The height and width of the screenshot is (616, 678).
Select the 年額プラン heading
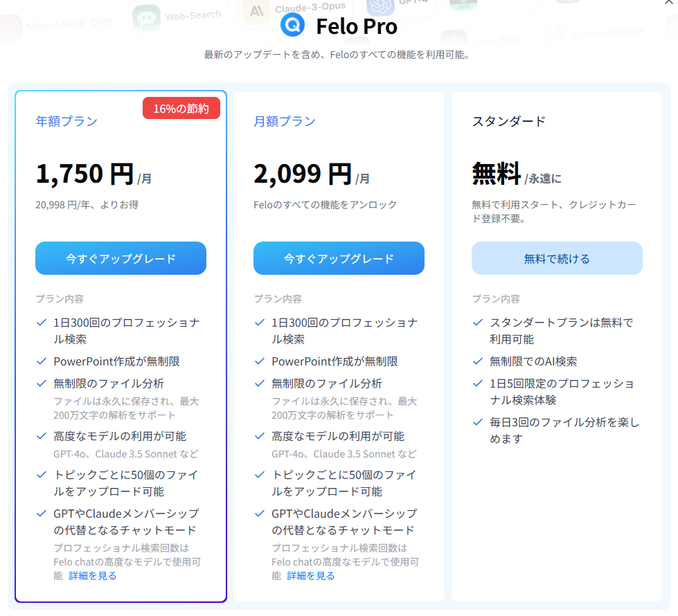coord(66,122)
